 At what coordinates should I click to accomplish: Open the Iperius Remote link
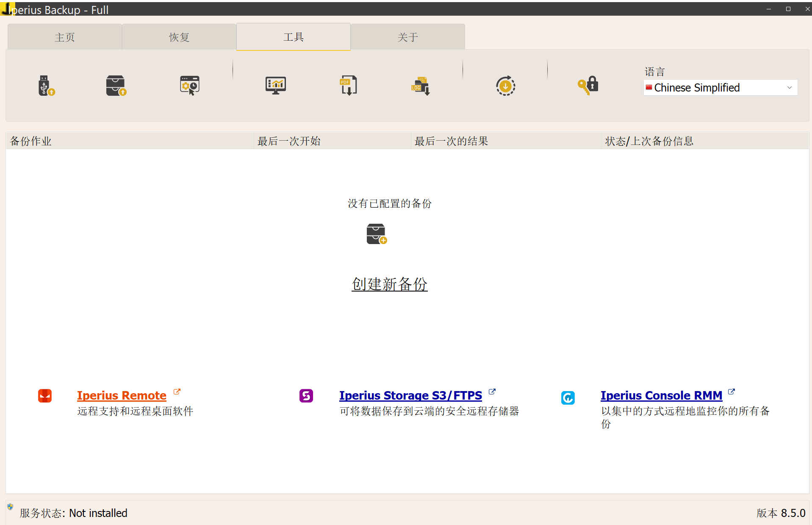point(122,395)
